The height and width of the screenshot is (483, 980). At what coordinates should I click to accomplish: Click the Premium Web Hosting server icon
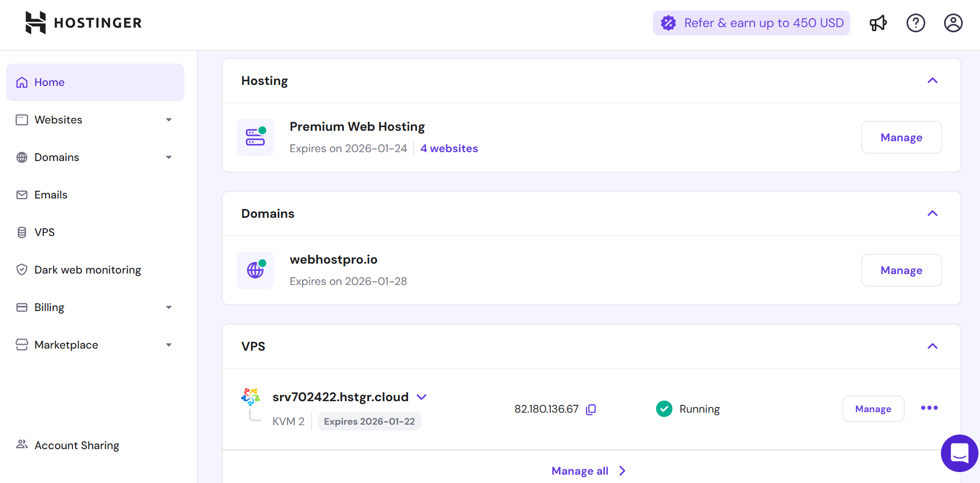(x=255, y=137)
